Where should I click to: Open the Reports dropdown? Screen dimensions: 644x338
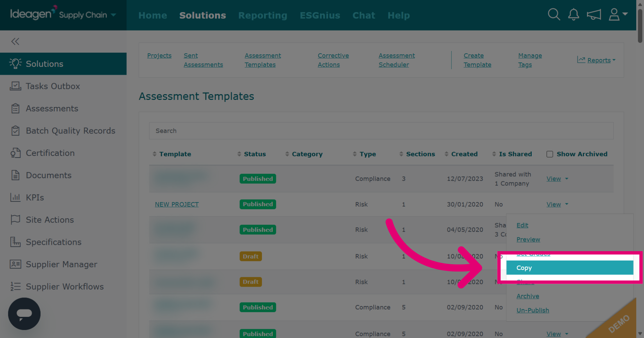click(x=596, y=60)
